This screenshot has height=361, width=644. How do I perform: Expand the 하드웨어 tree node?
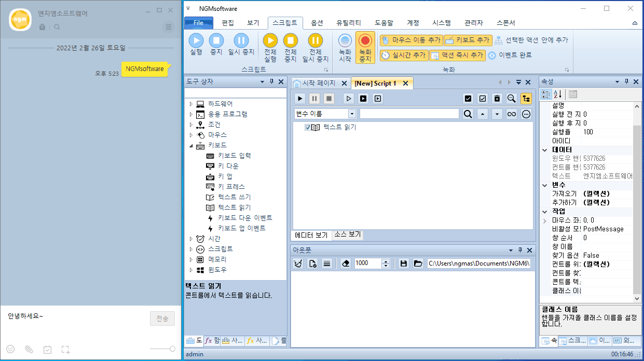[191, 104]
